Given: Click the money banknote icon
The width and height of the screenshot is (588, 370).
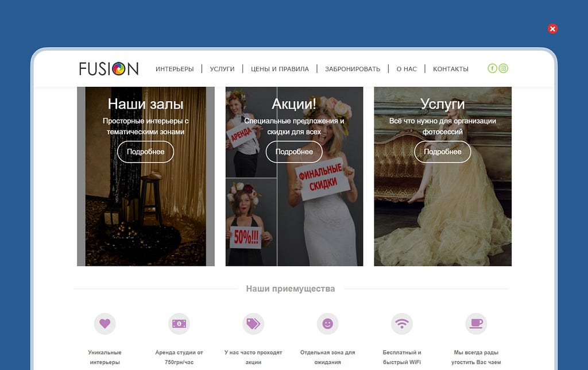Looking at the screenshot, I should click(x=179, y=323).
